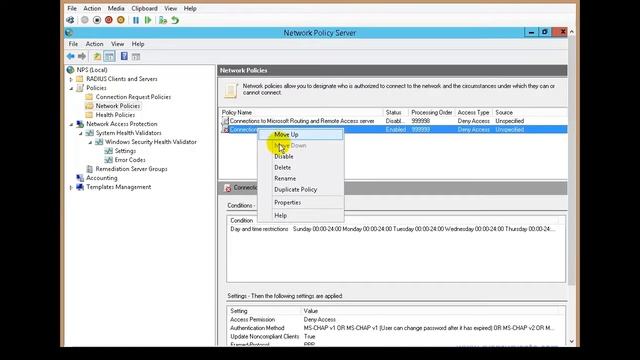Select Templates Management node
Viewport: 640px width, 360px height.
(118, 187)
